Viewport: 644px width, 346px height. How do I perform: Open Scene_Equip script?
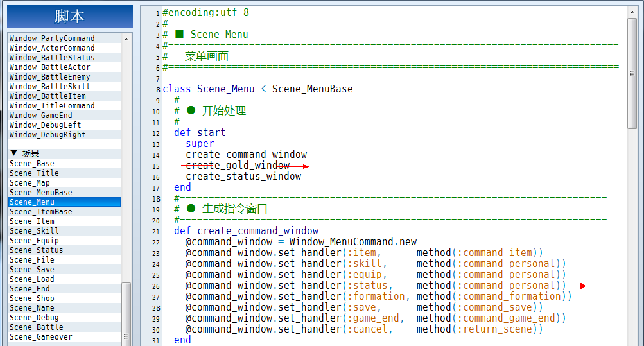coord(64,241)
